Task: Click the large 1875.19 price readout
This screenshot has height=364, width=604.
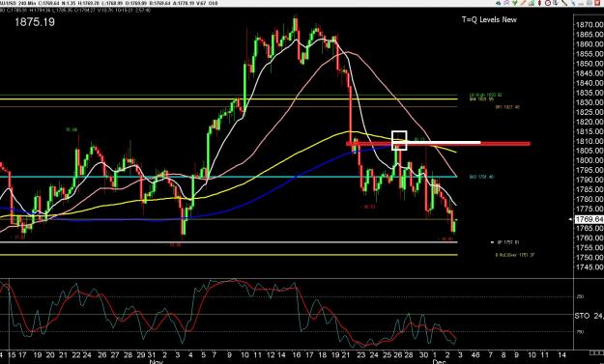Action: coord(35,22)
